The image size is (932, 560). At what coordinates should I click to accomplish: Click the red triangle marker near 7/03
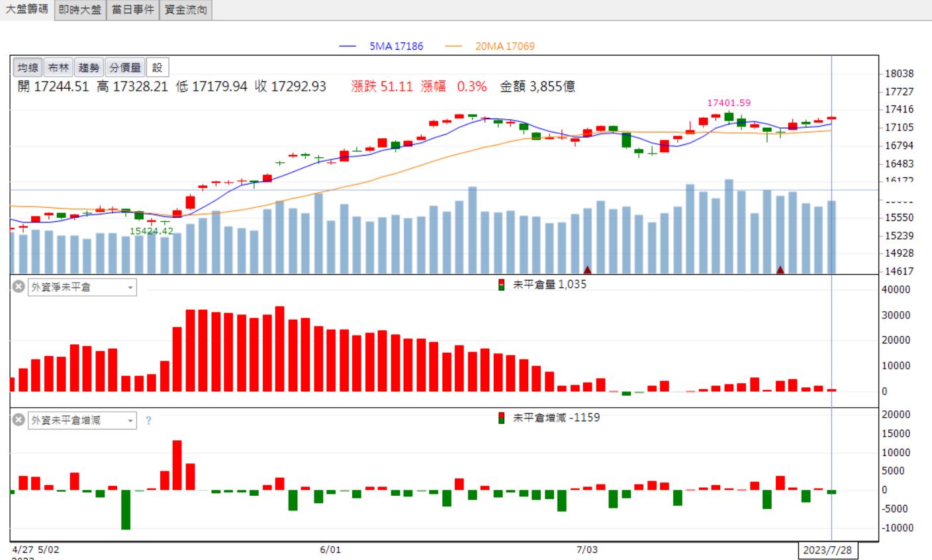click(x=587, y=269)
